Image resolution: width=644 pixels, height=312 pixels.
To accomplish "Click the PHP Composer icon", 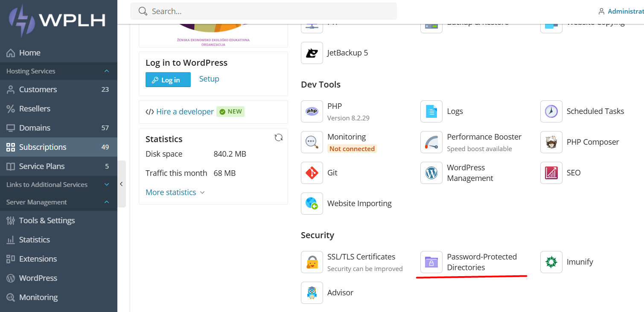I will 551,142.
